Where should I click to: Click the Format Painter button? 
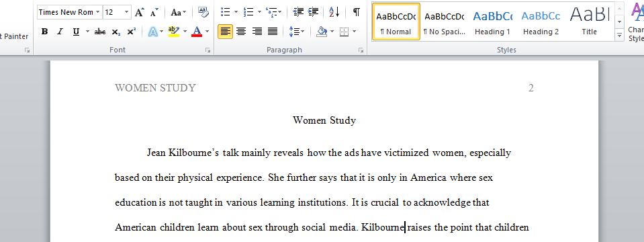click(x=14, y=36)
